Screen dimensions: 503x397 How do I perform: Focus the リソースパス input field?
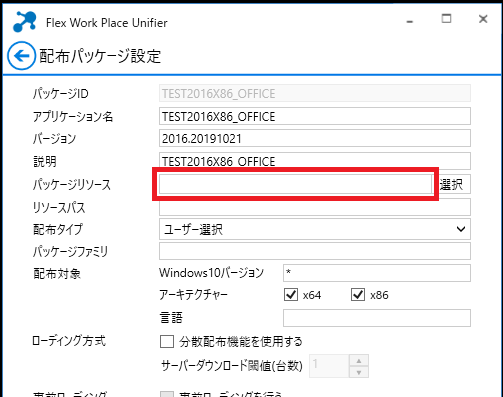[x=315, y=207]
